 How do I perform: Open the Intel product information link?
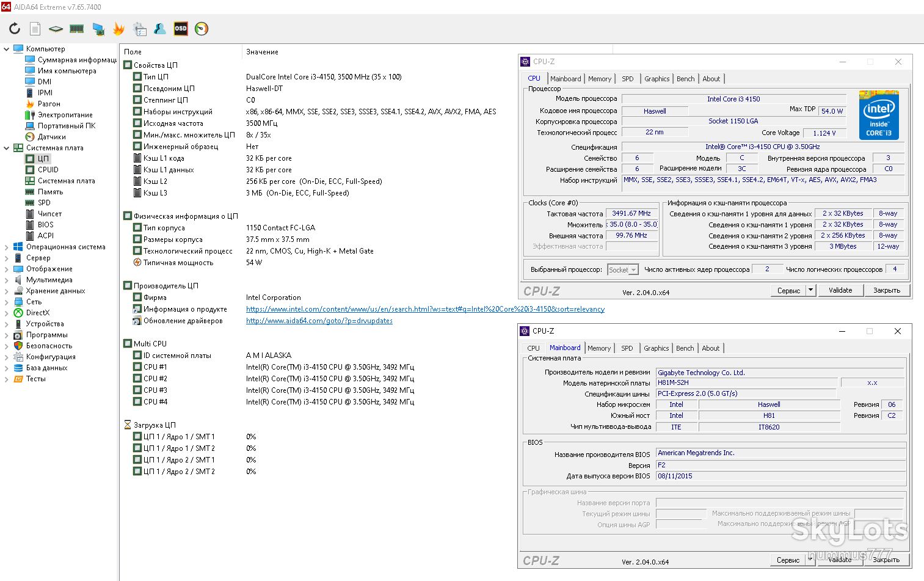[x=425, y=309]
